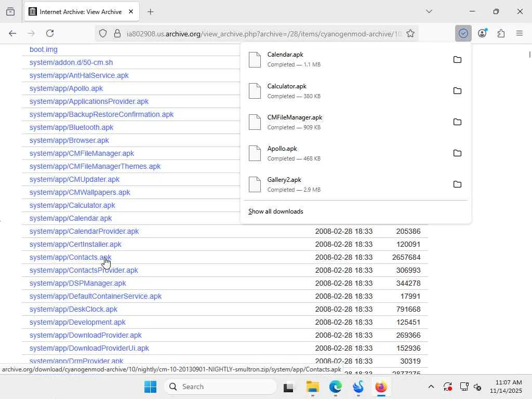Open system/addon.d/50-cm.sh link

(x=71, y=62)
